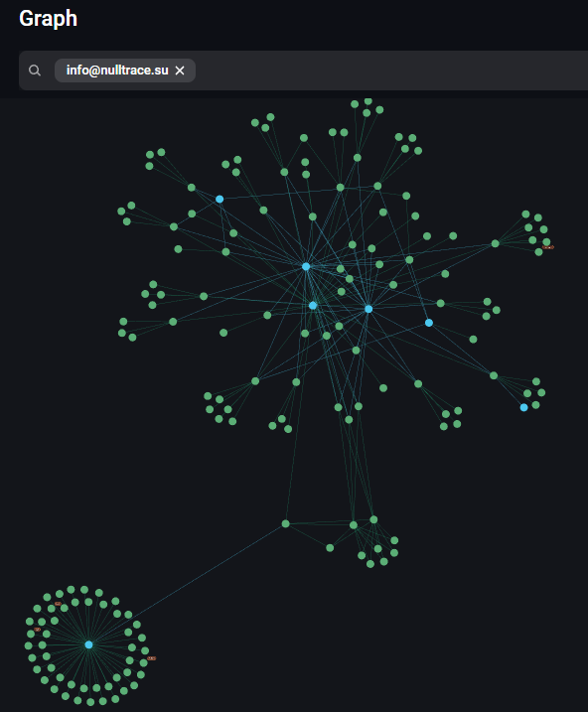
Task: Remove the info@nulltrace.su filter chip
Action: click(180, 71)
